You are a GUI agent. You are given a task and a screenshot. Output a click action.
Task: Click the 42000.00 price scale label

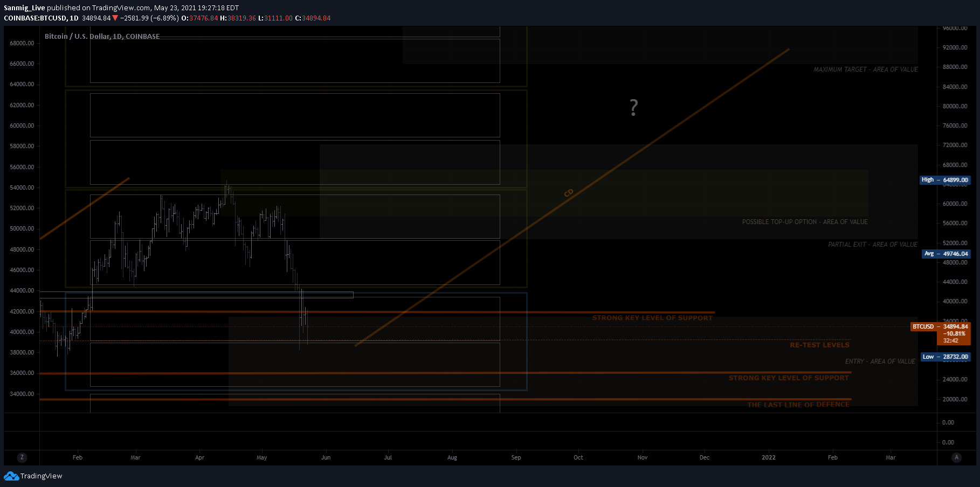22,311
